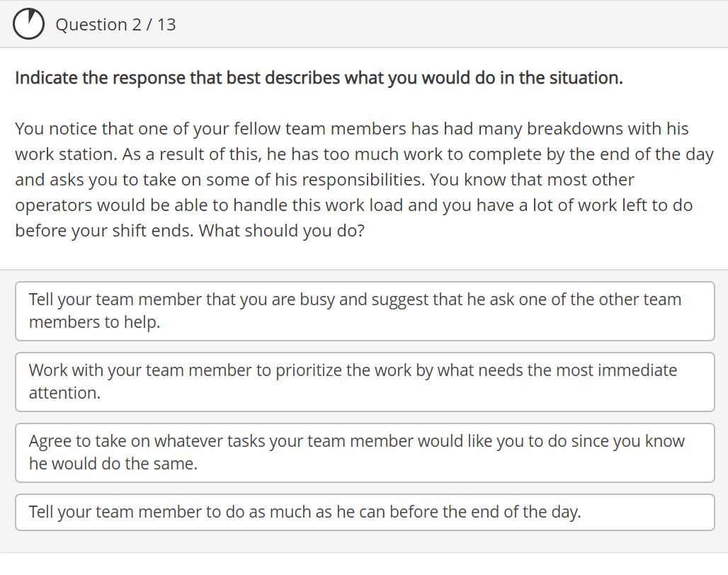The height and width of the screenshot is (575, 728).
Task: Open the answer stating 'do as much as he can'
Action: (364, 512)
